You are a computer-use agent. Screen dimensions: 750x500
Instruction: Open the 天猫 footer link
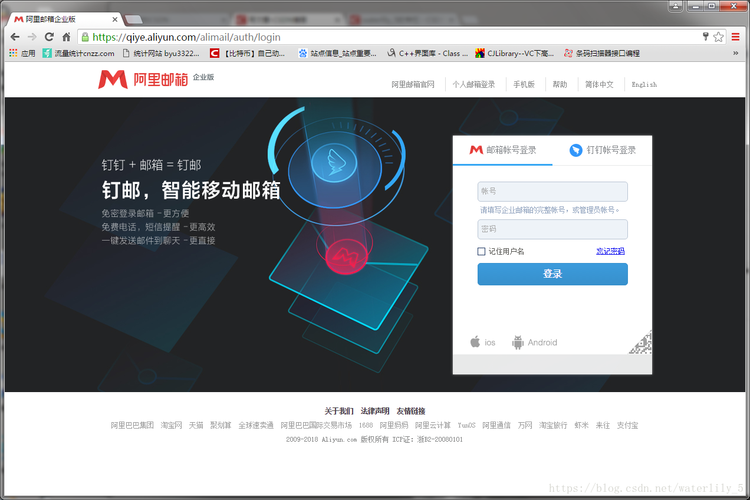point(196,425)
